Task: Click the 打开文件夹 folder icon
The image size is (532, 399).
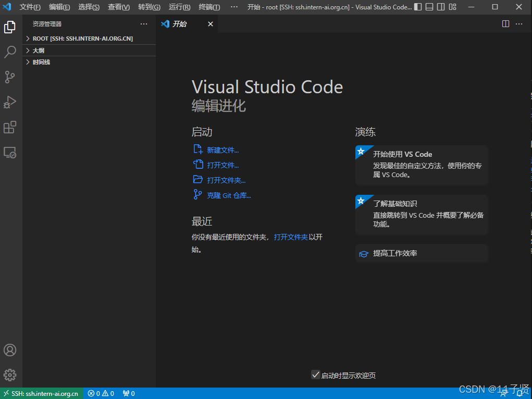Action: 198,179
